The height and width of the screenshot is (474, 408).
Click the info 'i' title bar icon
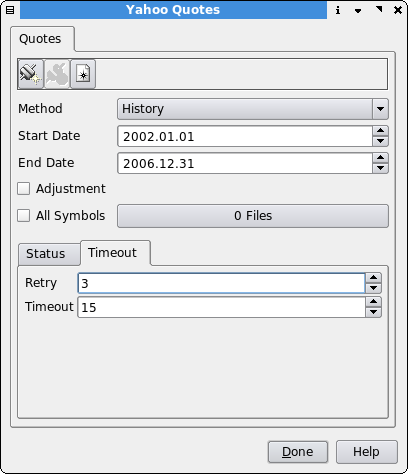338,10
